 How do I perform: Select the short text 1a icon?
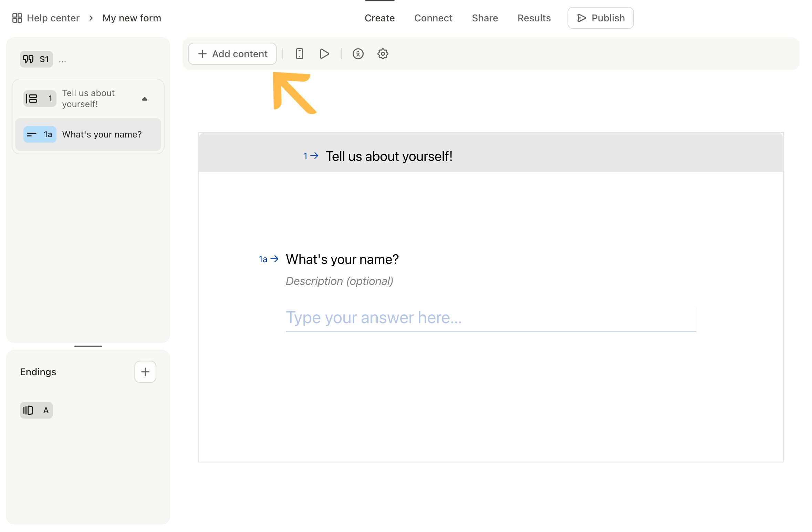pyautogui.click(x=32, y=134)
